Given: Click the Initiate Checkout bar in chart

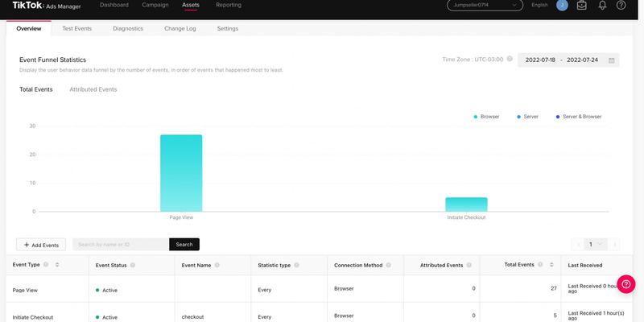Looking at the screenshot, I should click(x=466, y=204).
